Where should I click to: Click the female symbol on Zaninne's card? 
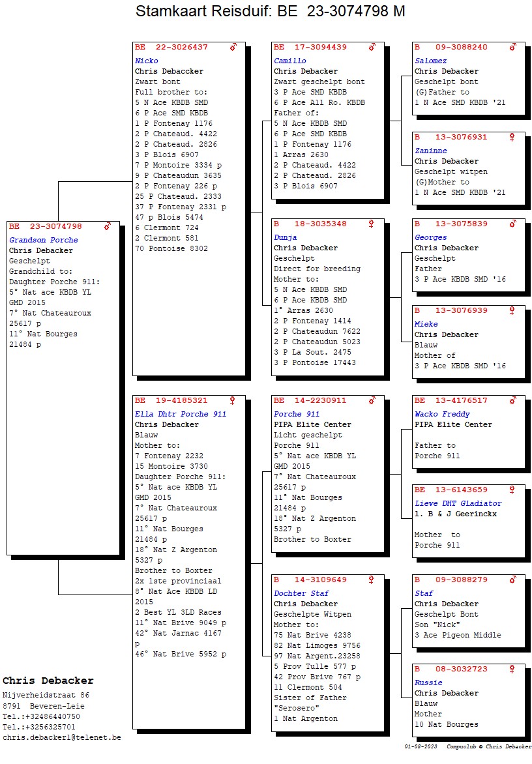click(512, 137)
